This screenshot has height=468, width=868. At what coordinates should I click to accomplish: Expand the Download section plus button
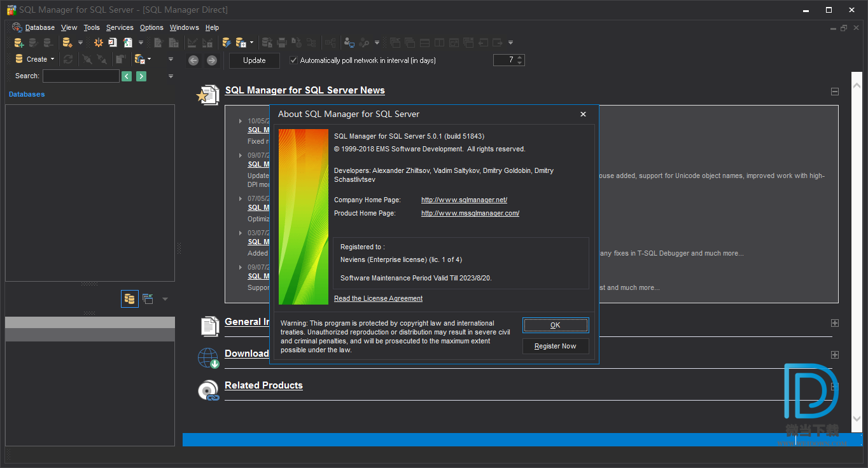pyautogui.click(x=835, y=355)
